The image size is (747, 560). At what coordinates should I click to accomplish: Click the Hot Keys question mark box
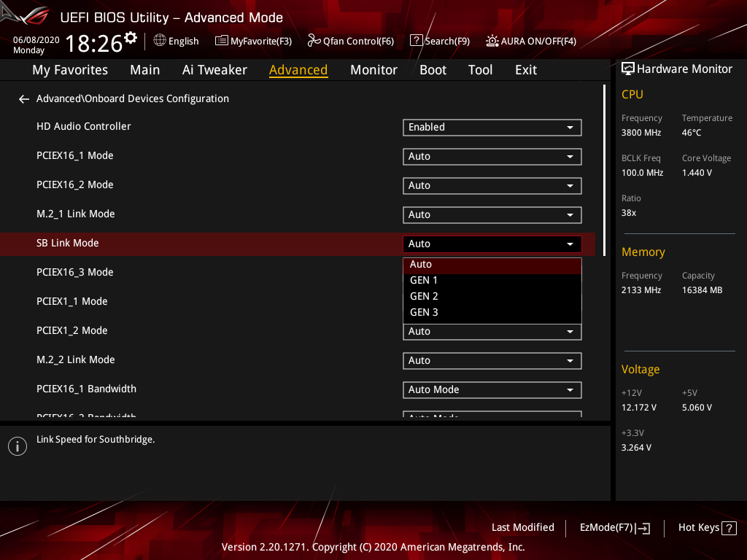click(729, 528)
